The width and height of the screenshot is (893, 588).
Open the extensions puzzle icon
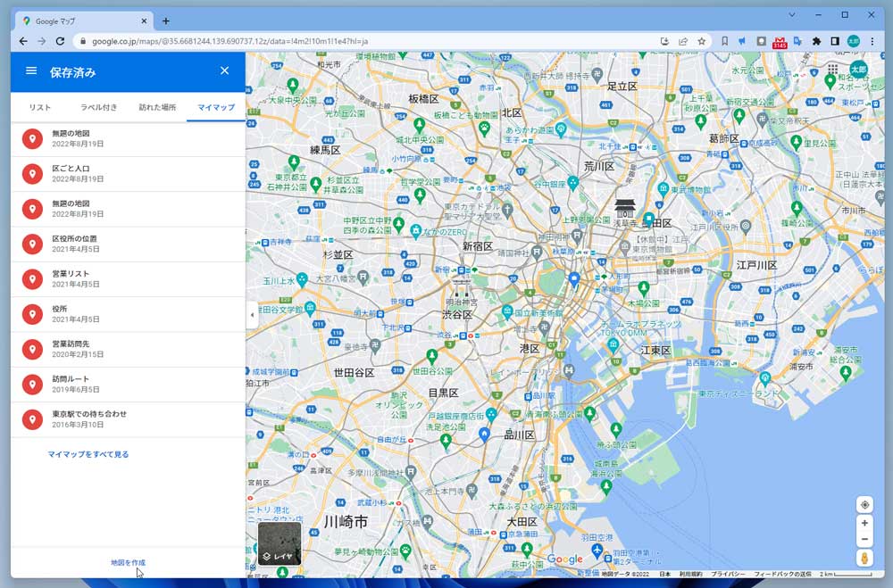817,41
